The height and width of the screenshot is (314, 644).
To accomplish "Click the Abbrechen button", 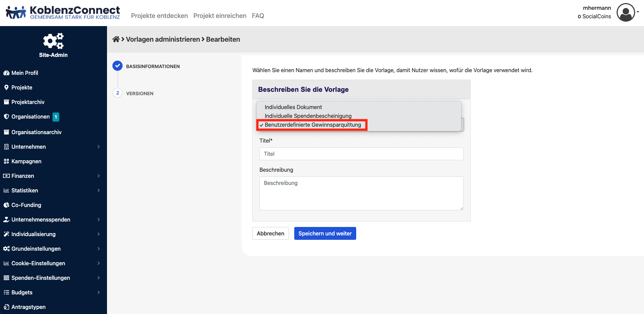I will [270, 233].
